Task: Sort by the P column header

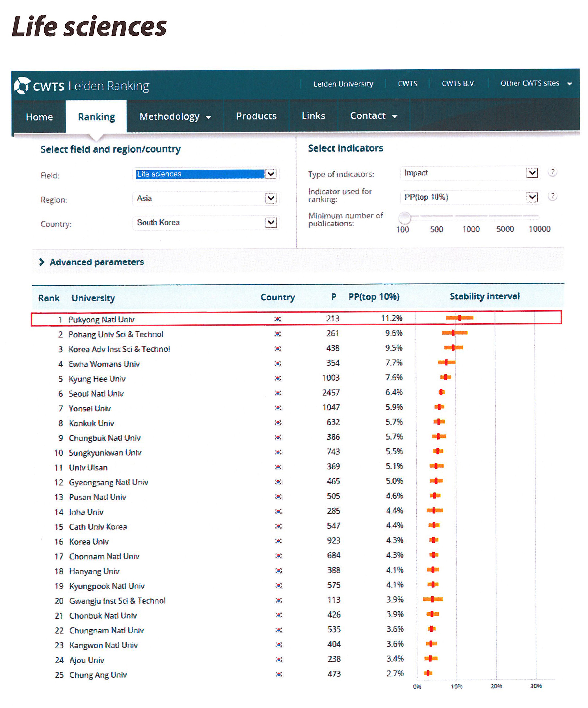Action: [x=334, y=297]
